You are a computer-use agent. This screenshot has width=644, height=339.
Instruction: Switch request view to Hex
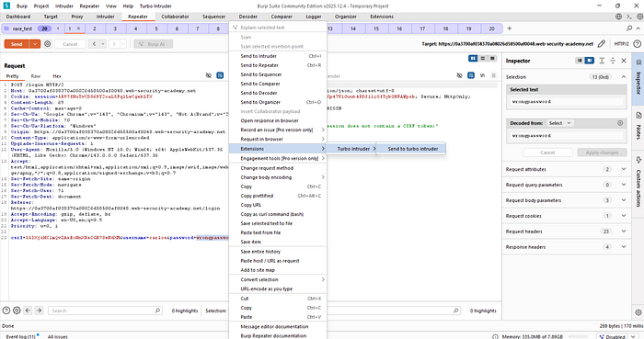(57, 76)
